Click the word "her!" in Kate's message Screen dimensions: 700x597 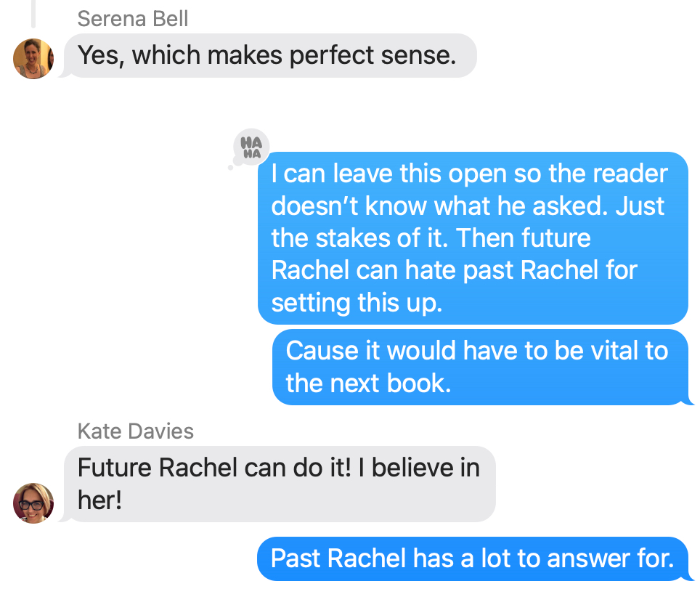pyautogui.click(x=99, y=500)
